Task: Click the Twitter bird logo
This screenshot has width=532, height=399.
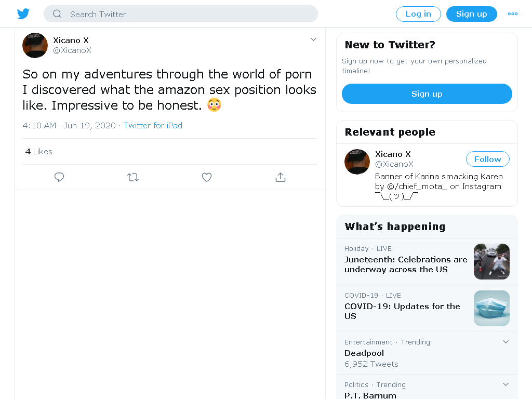Action: pyautogui.click(x=23, y=14)
